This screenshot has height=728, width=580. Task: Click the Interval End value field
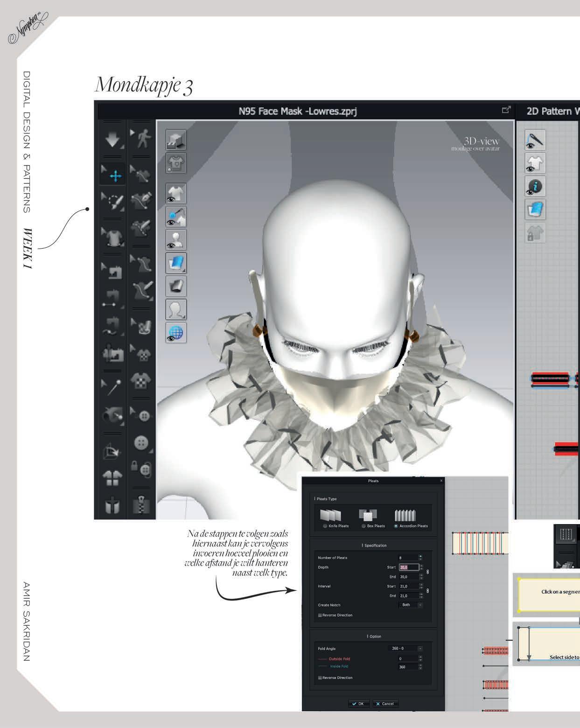(x=409, y=596)
